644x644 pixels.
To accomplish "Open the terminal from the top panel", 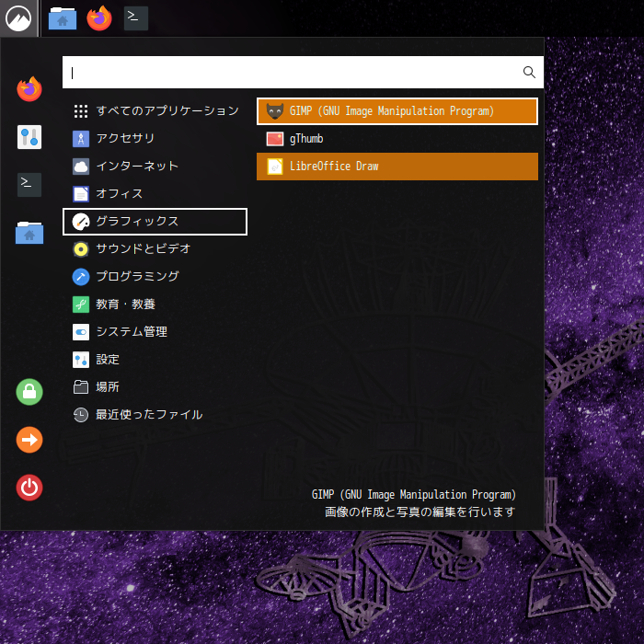I will tap(136, 18).
